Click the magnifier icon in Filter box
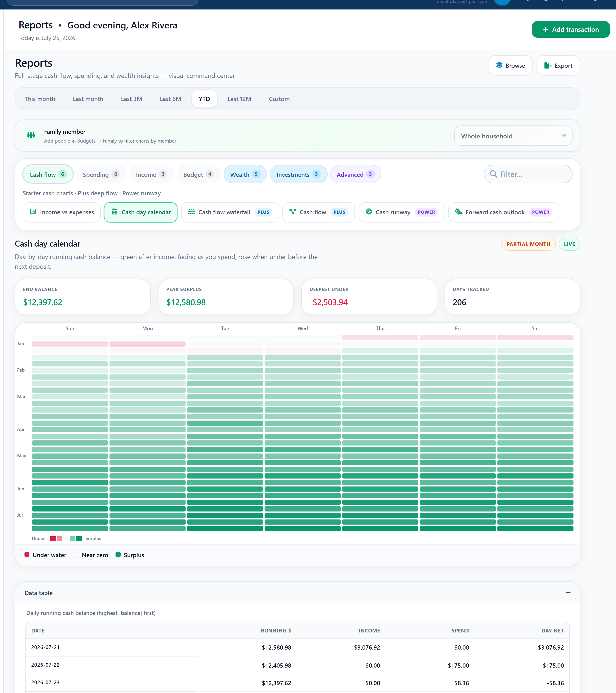Image resolution: width=616 pixels, height=693 pixels. (493, 174)
